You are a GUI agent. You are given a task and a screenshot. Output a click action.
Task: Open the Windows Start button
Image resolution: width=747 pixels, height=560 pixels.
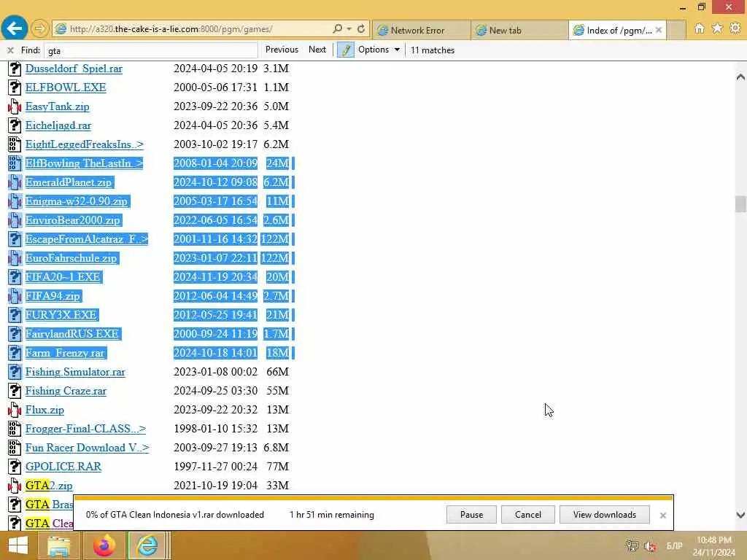click(x=18, y=545)
